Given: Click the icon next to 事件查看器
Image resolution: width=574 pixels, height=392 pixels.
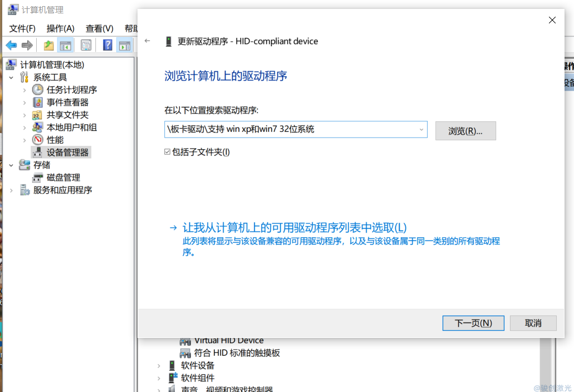Looking at the screenshot, I should 38,102.
